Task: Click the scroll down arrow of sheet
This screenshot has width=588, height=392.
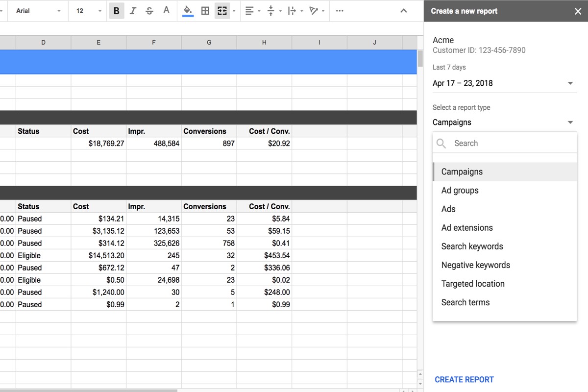Action: pos(420,384)
